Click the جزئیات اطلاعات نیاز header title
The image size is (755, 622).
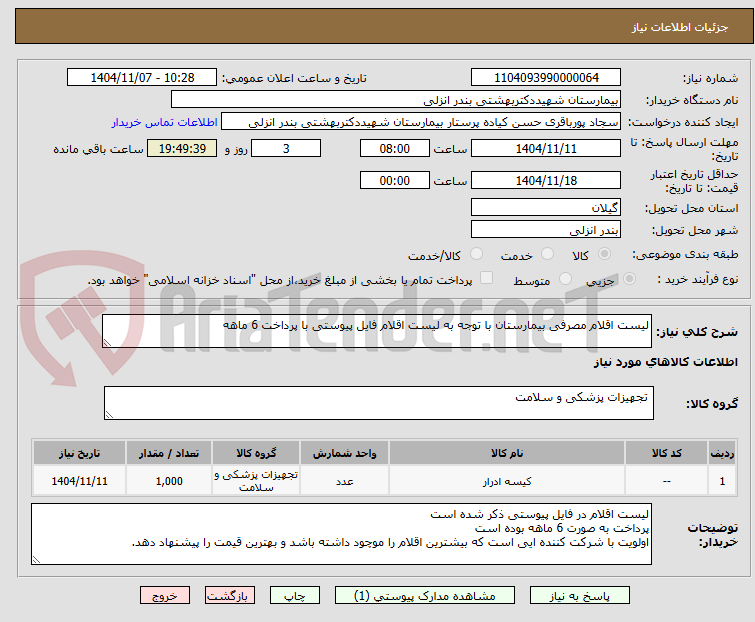tap(680, 27)
